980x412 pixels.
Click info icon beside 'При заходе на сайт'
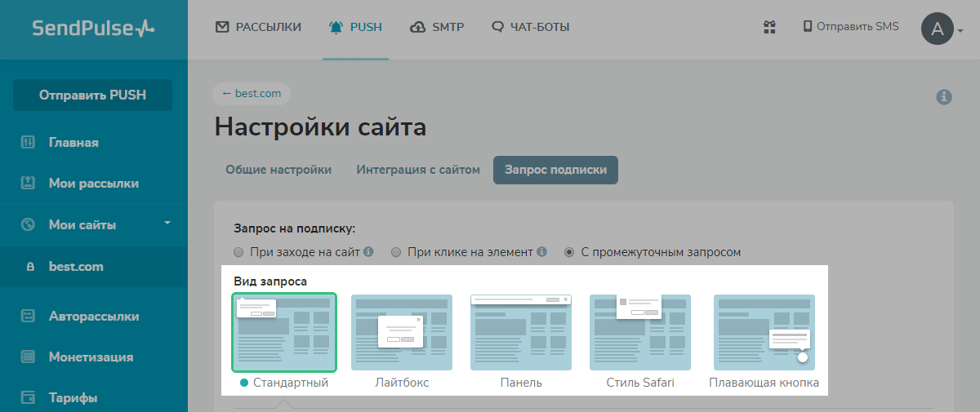coord(368,252)
